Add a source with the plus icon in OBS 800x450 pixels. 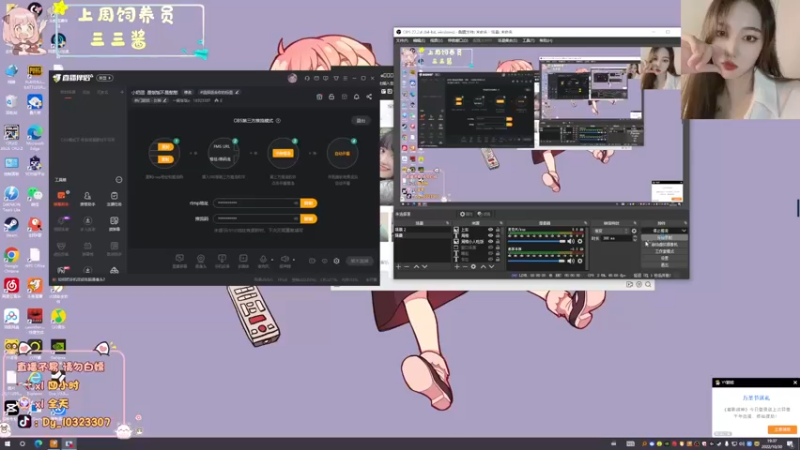pos(457,266)
